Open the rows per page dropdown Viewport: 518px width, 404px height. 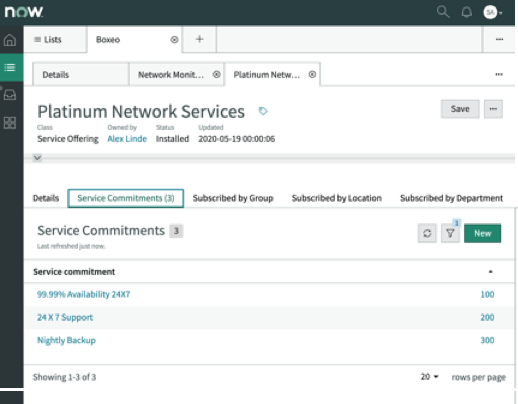(429, 377)
